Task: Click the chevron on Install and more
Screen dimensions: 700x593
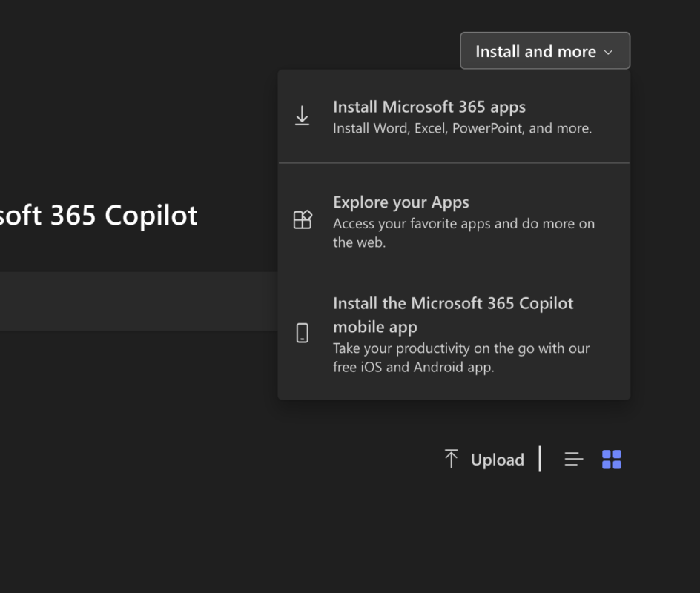Action: (x=608, y=52)
